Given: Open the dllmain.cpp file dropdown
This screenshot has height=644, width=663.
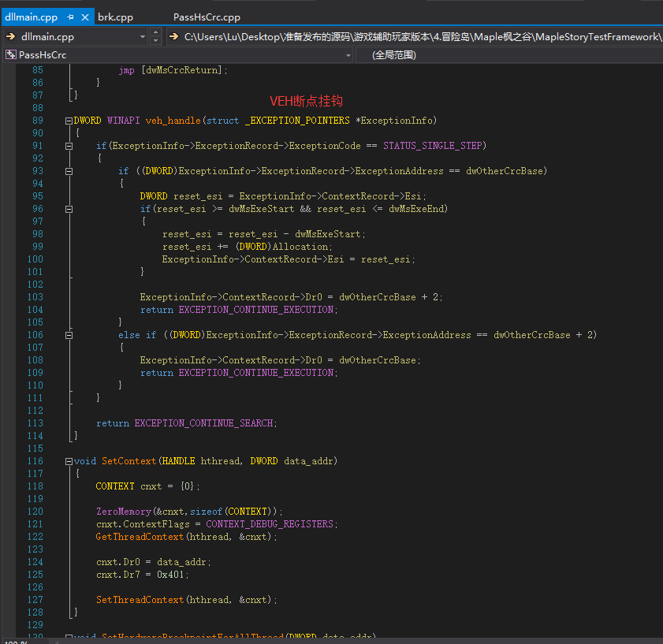Looking at the screenshot, I should point(143,37).
